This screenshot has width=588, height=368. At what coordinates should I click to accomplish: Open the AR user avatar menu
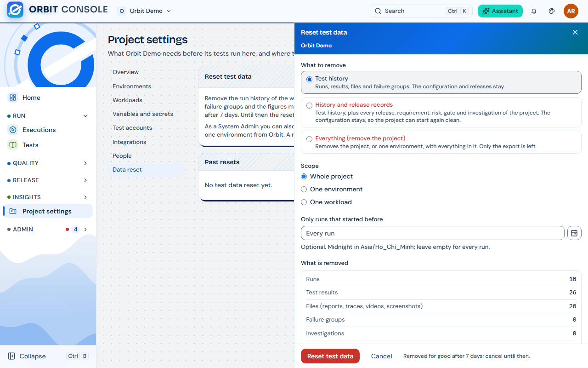point(571,11)
